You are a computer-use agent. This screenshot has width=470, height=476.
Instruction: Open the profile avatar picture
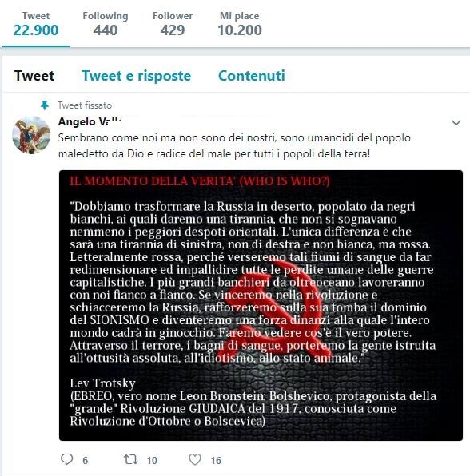pos(31,135)
